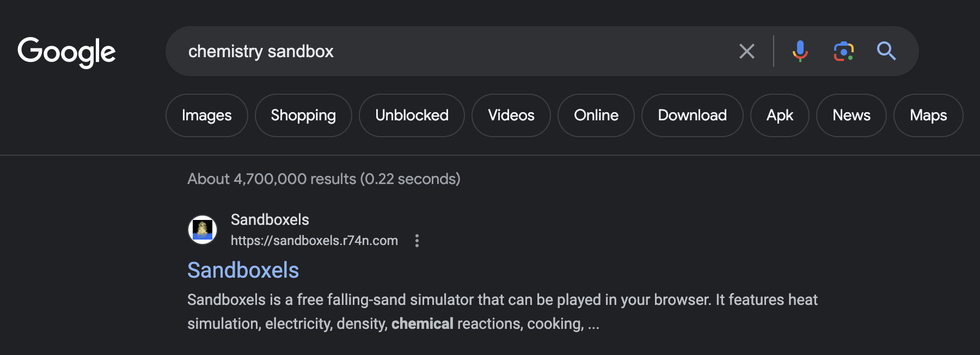Select the Apk filter chip
980x355 pixels.
click(x=780, y=115)
